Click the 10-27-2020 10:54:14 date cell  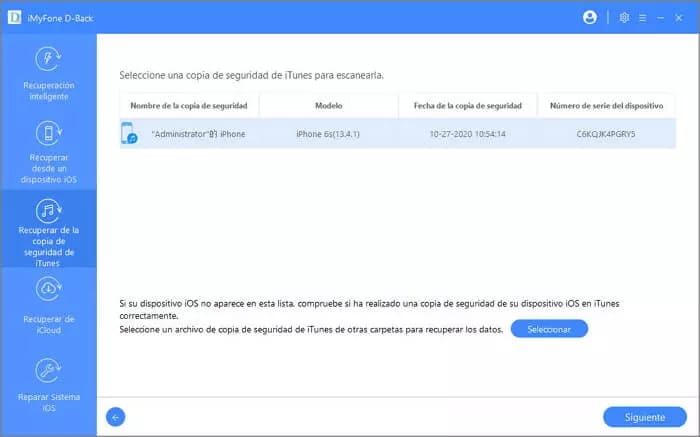tap(467, 134)
